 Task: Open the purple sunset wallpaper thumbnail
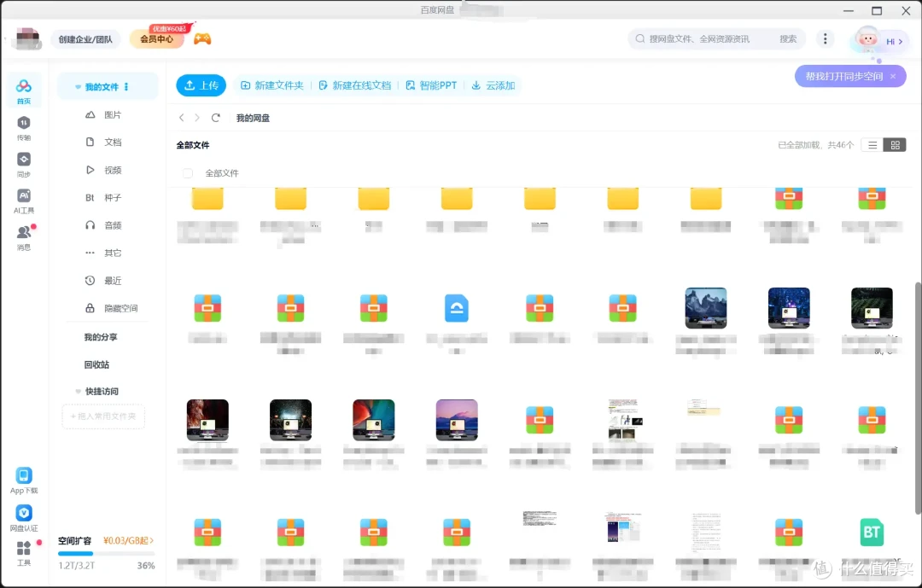tap(456, 420)
